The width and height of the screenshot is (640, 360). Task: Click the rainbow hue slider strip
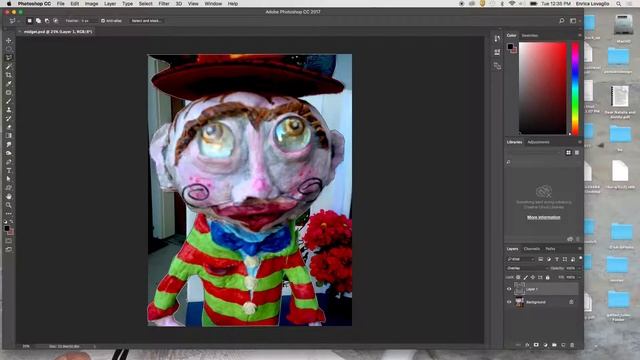575,88
